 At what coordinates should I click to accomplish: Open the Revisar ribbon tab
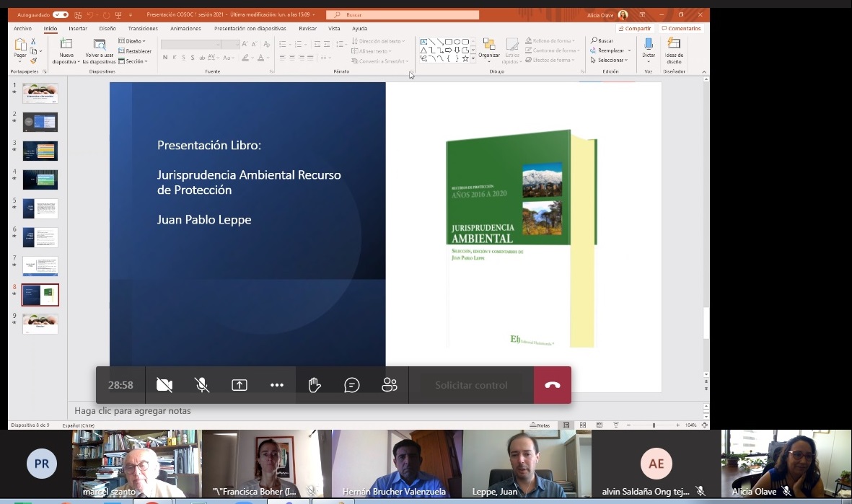coord(307,29)
